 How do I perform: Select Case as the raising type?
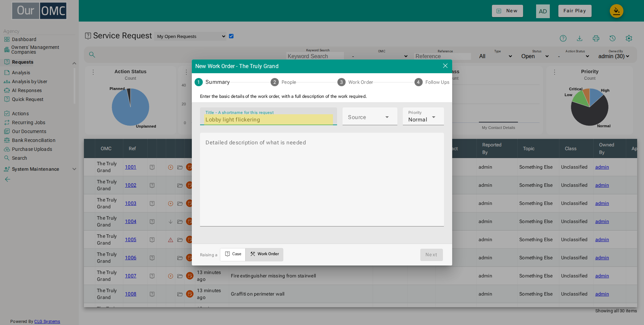[233, 254]
